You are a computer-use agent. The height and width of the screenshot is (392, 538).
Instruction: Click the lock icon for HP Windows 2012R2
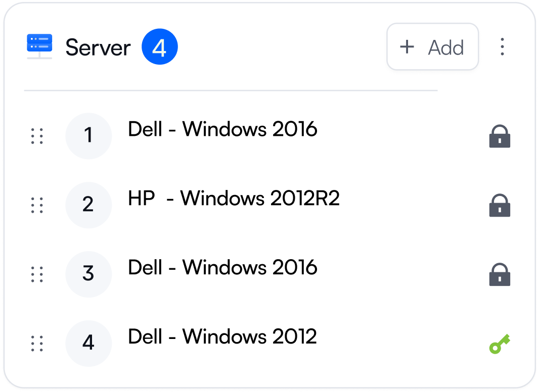[500, 205]
